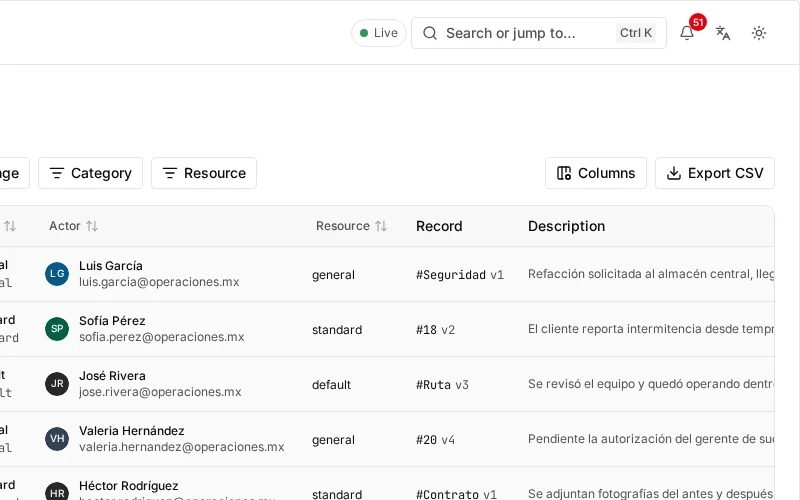800x500 pixels.
Task: Click description starting 'Pendiente la autorización'
Action: pyautogui.click(x=651, y=440)
